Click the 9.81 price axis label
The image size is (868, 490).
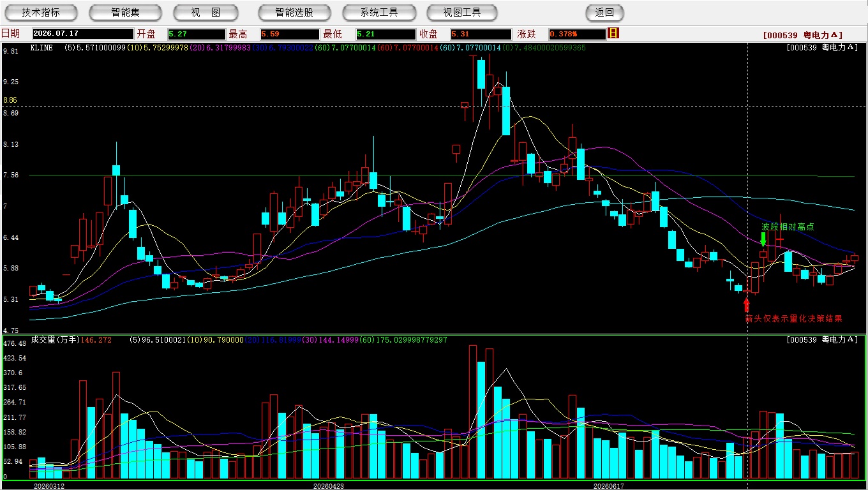(10, 51)
